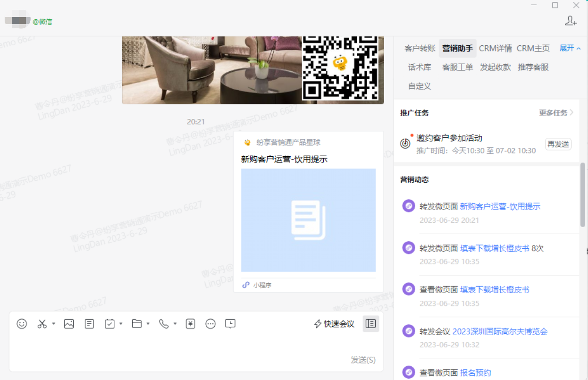
Task: Click the 推广任务 section heading
Action: [414, 113]
